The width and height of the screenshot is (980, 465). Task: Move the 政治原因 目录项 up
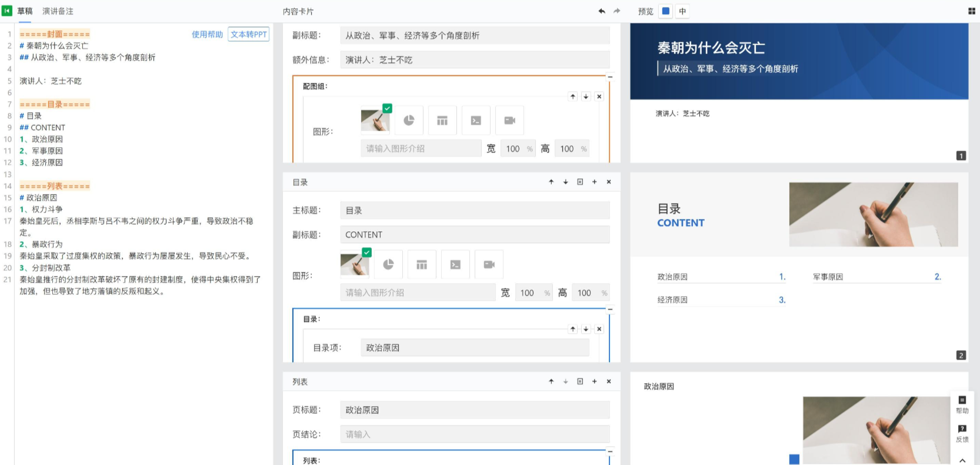(573, 329)
